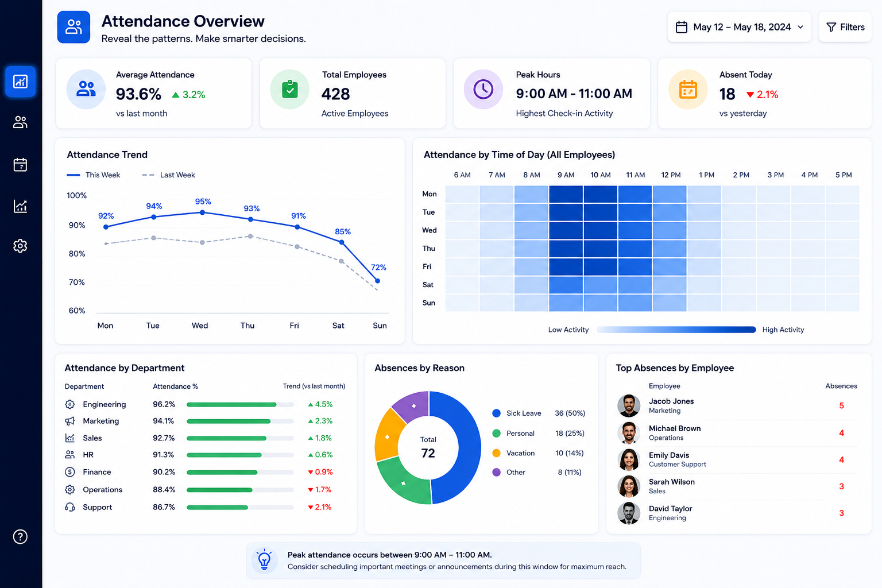The width and height of the screenshot is (882, 588).
Task: Open the analytics trend icon in sidebar
Action: tap(20, 206)
